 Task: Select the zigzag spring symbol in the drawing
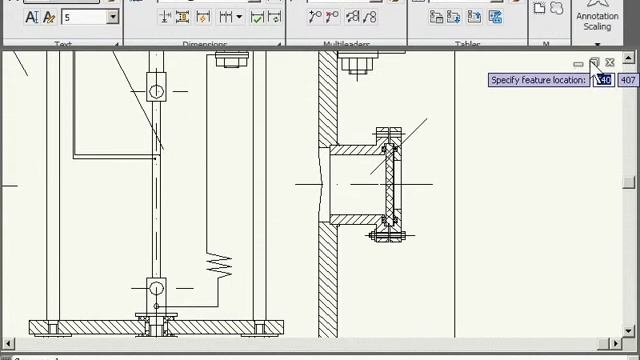click(220, 266)
